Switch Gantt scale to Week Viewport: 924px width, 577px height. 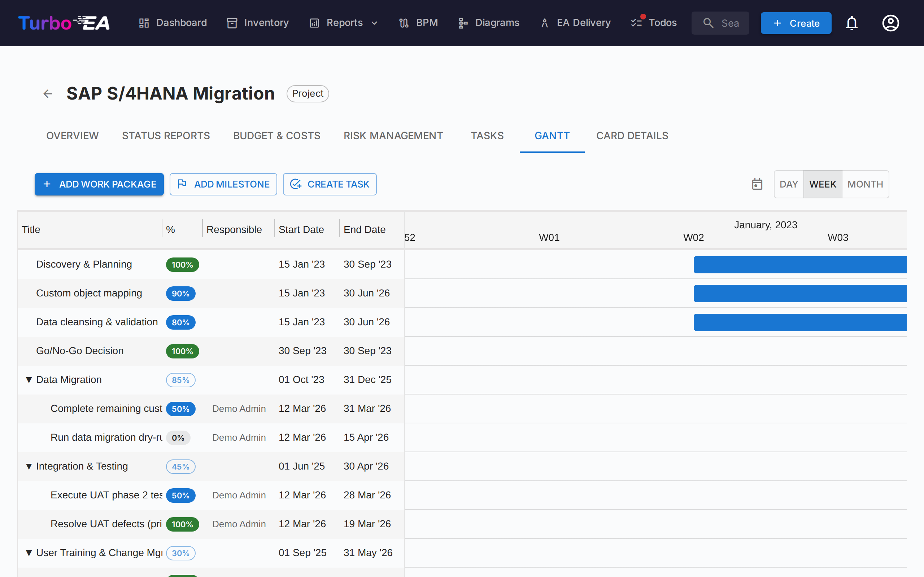point(823,184)
